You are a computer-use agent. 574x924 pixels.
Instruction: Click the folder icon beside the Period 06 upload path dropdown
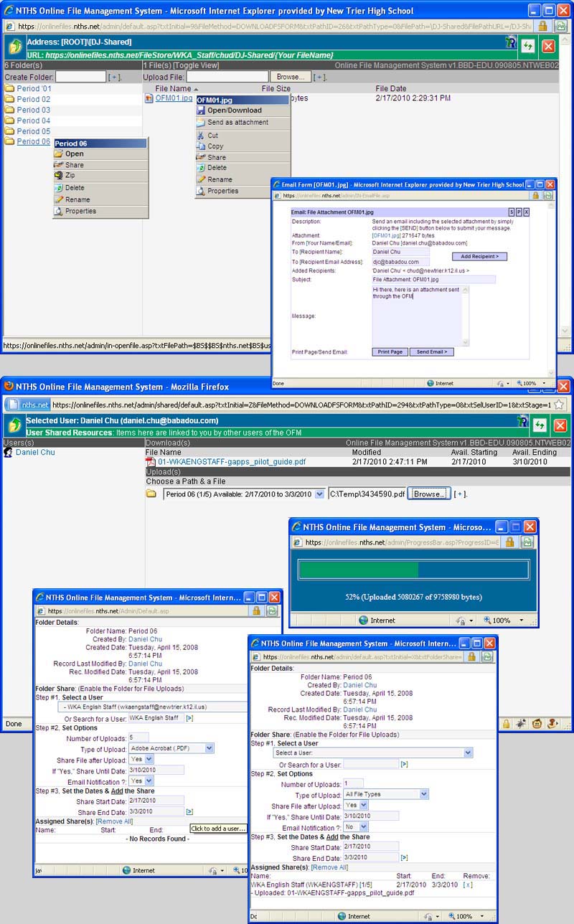pyautogui.click(x=151, y=494)
